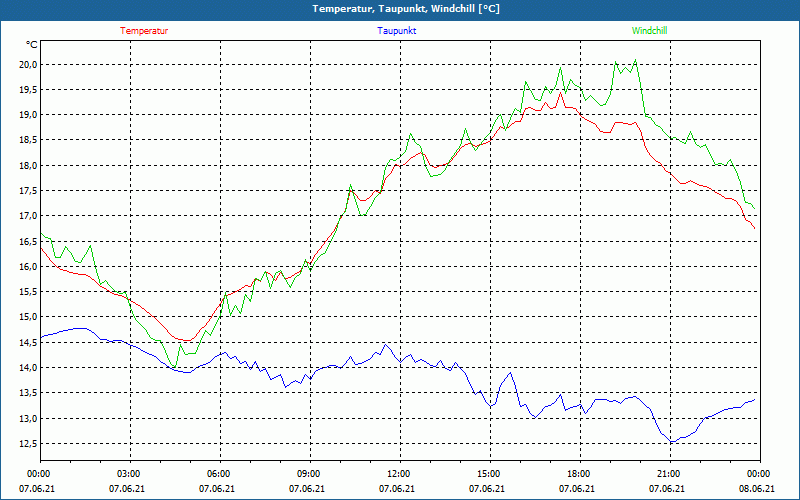Click the 18:00 time label

tap(578, 474)
